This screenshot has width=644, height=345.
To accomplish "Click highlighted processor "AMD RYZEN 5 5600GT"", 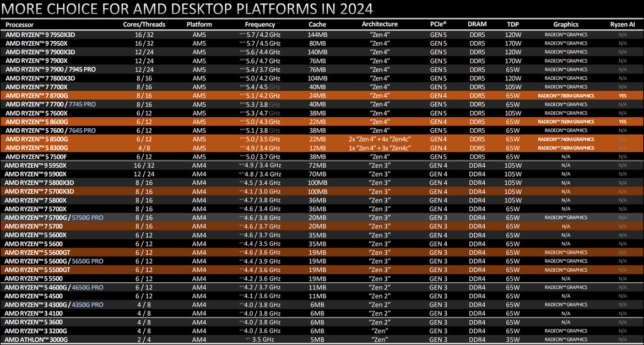I will [x=37, y=253].
